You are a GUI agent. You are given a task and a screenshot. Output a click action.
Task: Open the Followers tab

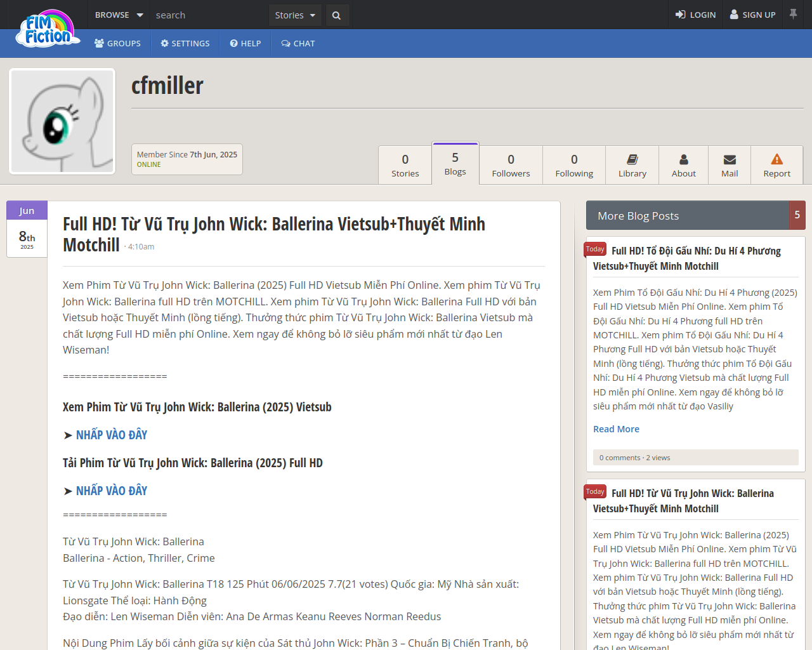pos(511,165)
